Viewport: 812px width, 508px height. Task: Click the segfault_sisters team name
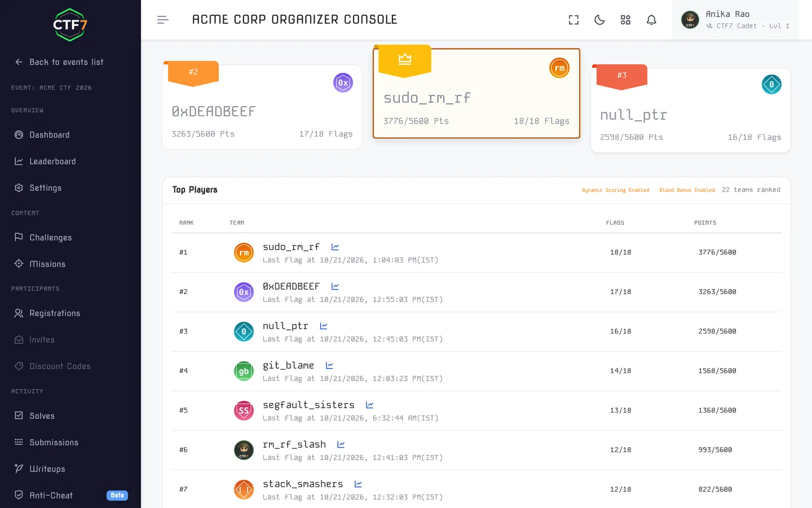(x=309, y=405)
